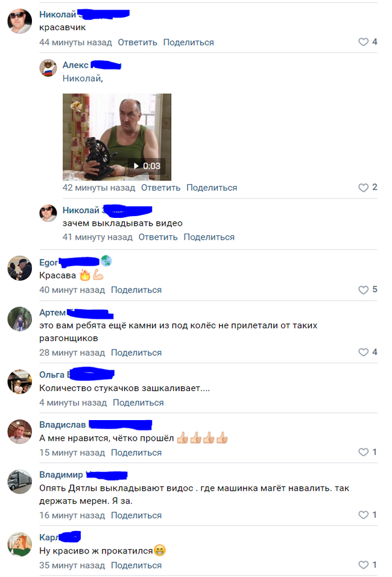This screenshot has width=392, height=577.
Task: Click Ответить under Алекс's video reply
Action: point(160,188)
